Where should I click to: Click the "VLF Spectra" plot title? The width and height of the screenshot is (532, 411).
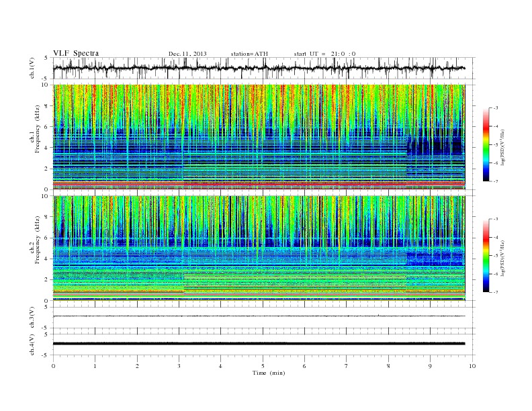(76, 53)
